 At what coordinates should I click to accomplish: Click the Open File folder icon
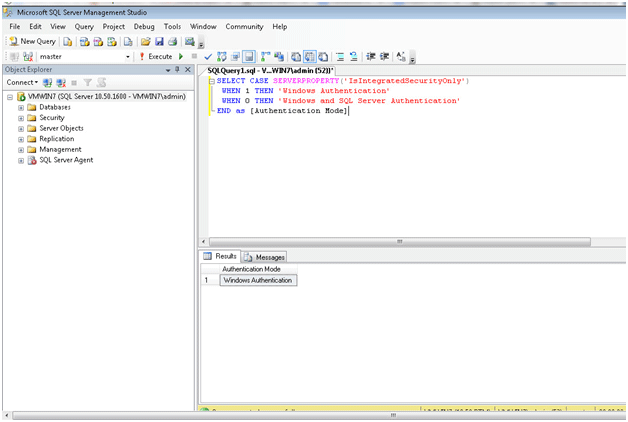point(145,42)
